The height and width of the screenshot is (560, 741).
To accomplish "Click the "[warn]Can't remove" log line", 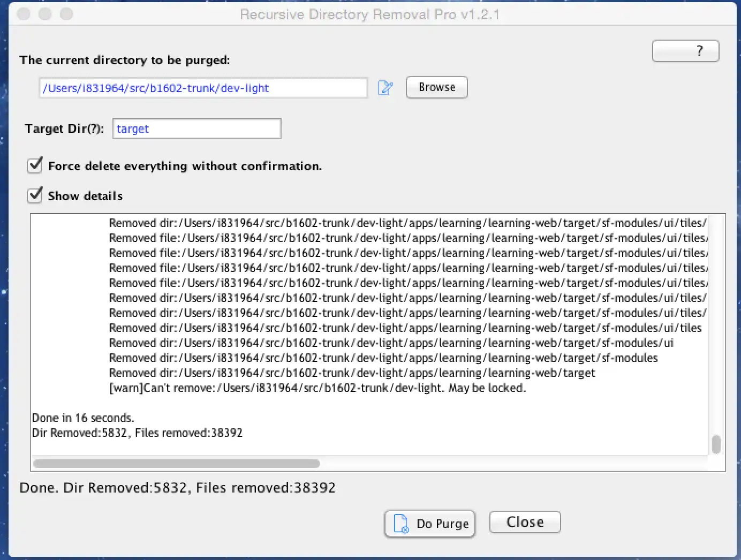I will (317, 388).
